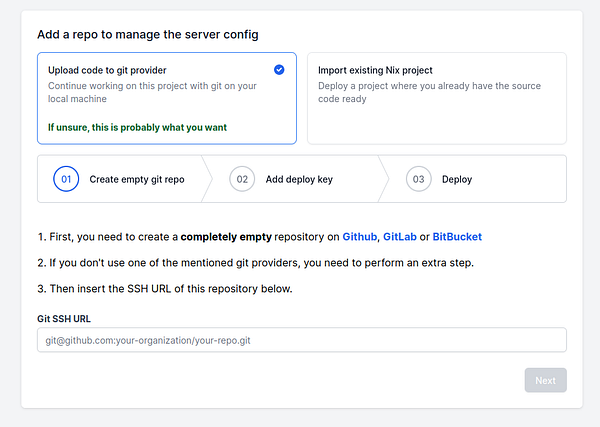The height and width of the screenshot is (427, 600).
Task: Click the blue checkmark on Upload code card
Action: point(279,70)
